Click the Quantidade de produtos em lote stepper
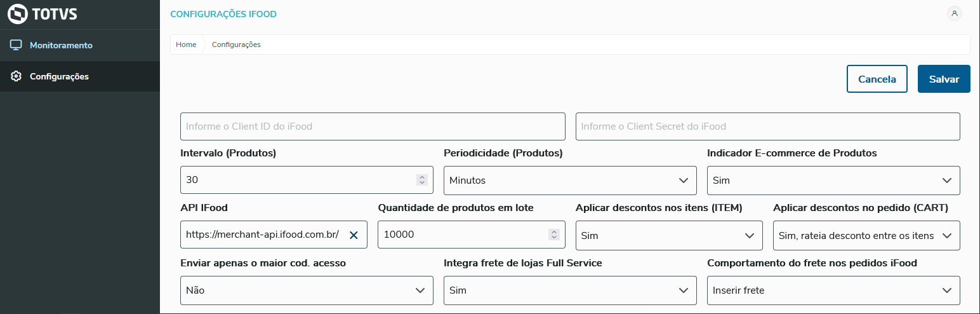The image size is (980, 314). [553, 235]
